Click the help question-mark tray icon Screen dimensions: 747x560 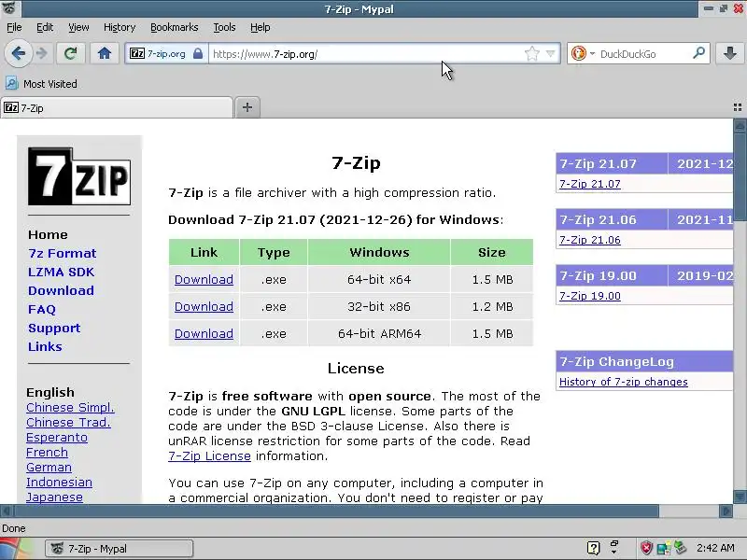coord(593,549)
